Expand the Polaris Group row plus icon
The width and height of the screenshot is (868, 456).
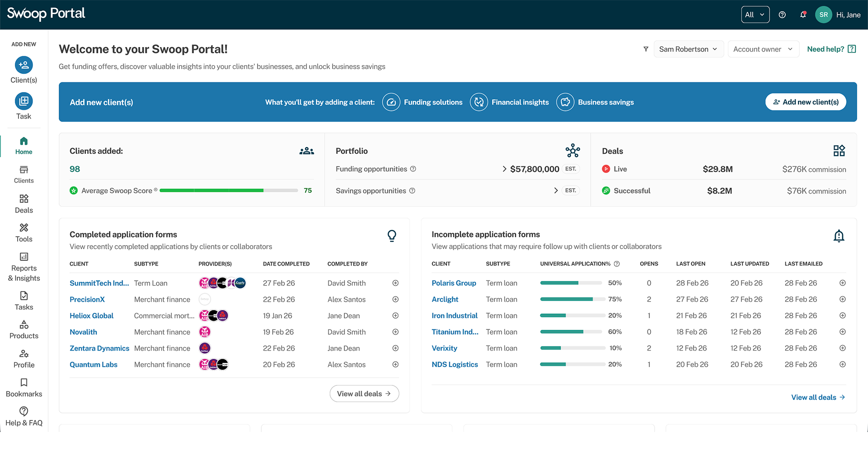point(842,283)
